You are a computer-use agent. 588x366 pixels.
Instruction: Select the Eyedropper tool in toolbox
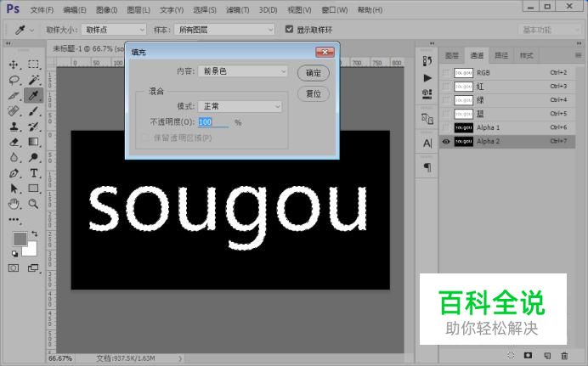(33, 95)
